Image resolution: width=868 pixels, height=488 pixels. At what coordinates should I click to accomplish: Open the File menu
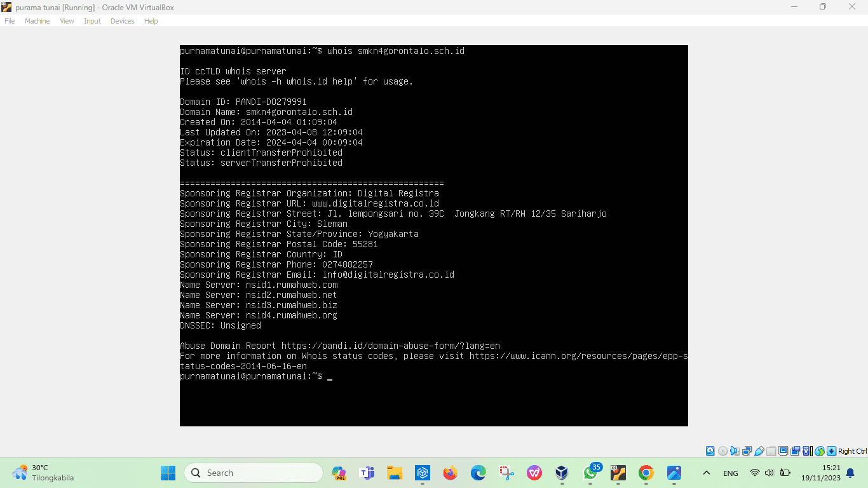tap(10, 21)
